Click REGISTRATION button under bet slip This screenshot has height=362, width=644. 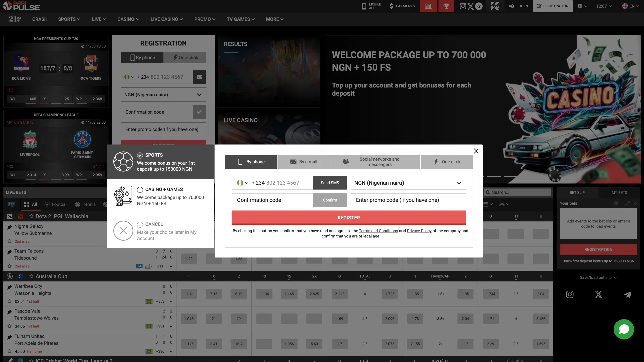pos(598,249)
